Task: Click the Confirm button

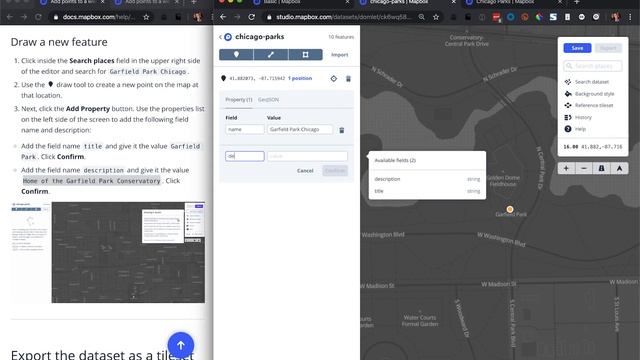Action: tap(335, 171)
